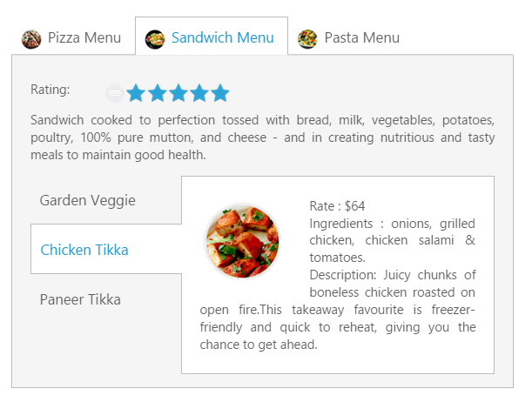Select the Chicken Tikka side tab
This screenshot has height=402, width=532.
[106, 249]
